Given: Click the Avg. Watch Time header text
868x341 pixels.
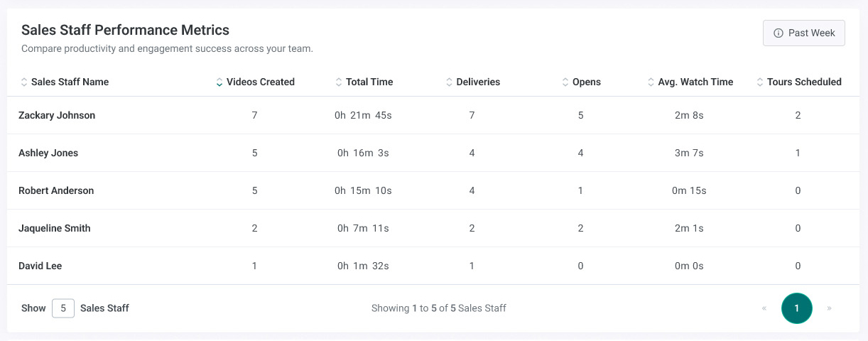Looking at the screenshot, I should click(695, 82).
